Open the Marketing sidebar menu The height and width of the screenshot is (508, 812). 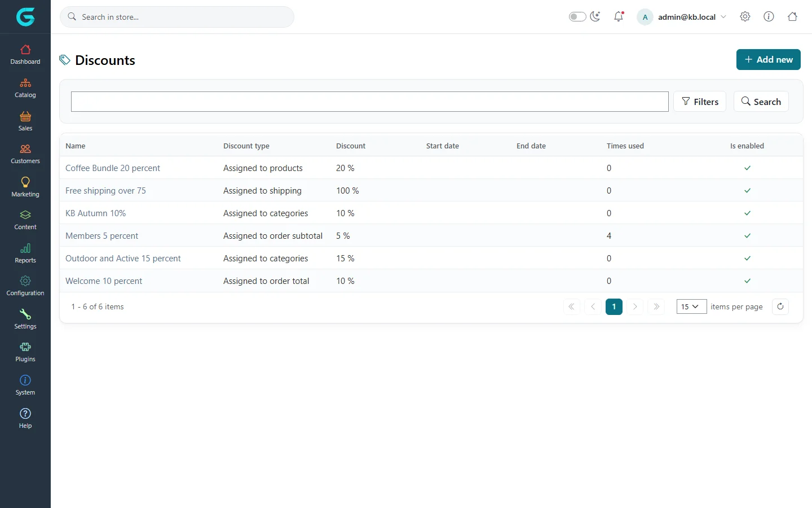tap(25, 187)
